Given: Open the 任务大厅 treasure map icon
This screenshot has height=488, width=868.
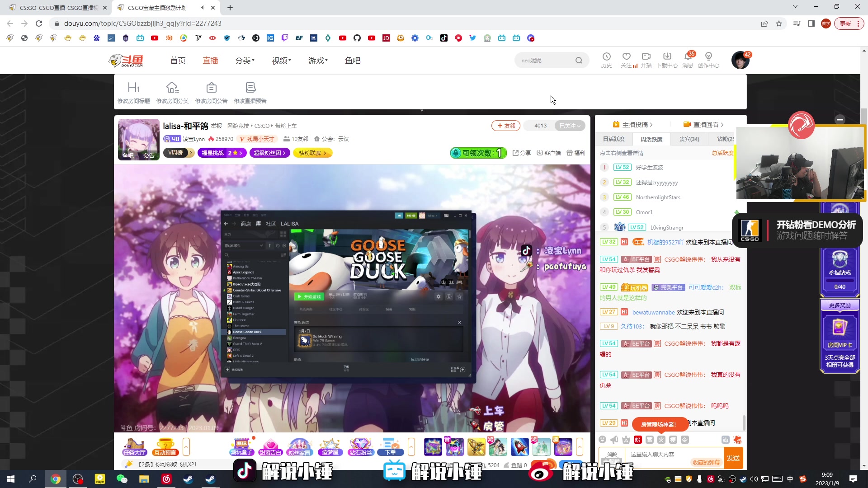Looking at the screenshot, I should [134, 446].
